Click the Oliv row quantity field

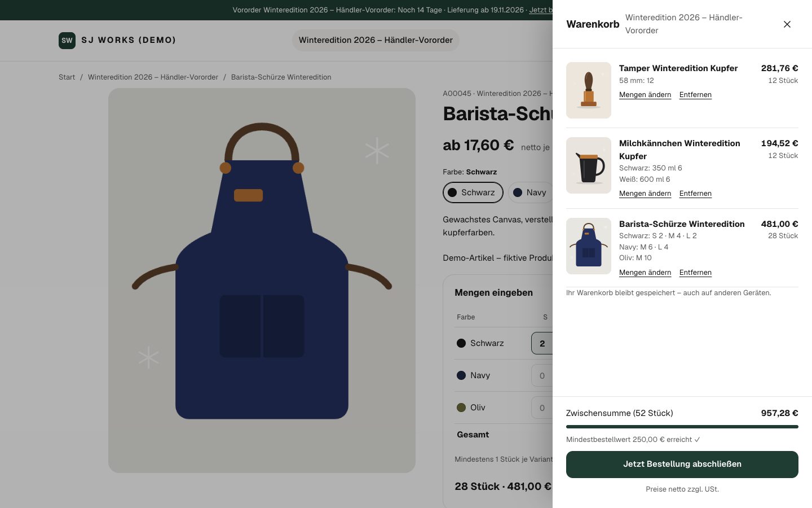pyautogui.click(x=542, y=408)
